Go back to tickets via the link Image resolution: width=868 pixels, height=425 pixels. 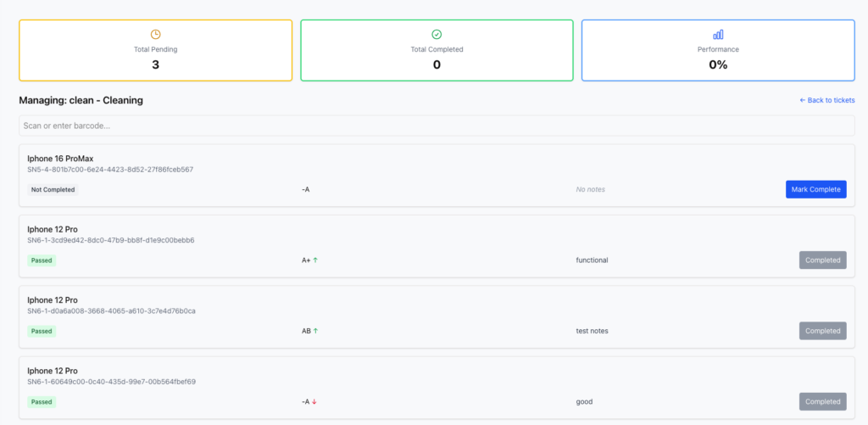pyautogui.click(x=827, y=100)
